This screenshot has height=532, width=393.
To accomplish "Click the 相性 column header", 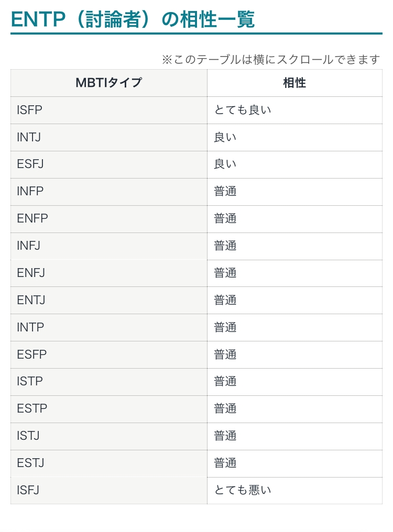I will coord(294,83).
